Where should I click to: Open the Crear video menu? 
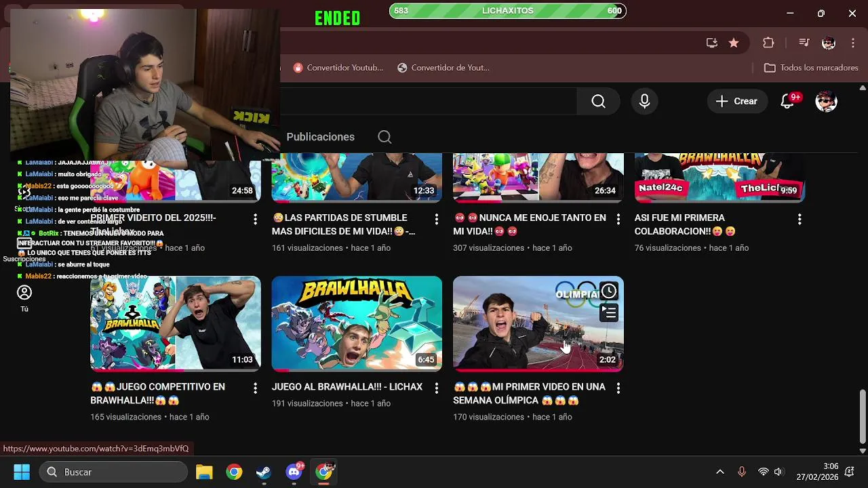736,101
